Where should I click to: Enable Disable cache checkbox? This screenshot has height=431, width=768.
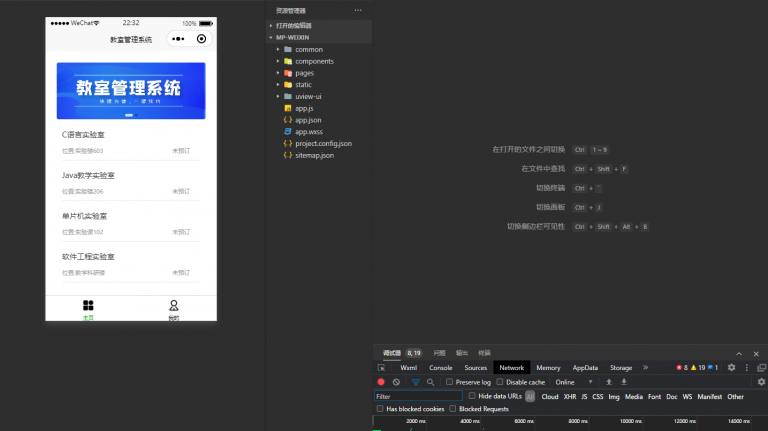[x=500, y=382]
